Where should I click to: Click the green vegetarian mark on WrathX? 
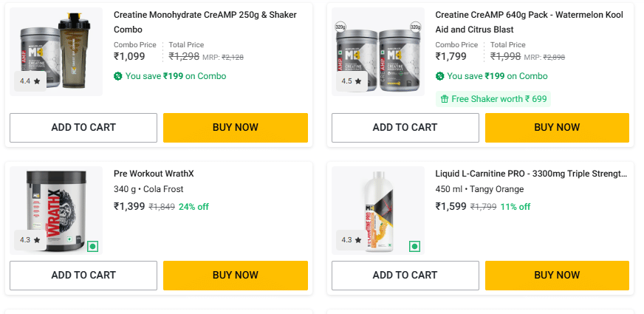(93, 246)
